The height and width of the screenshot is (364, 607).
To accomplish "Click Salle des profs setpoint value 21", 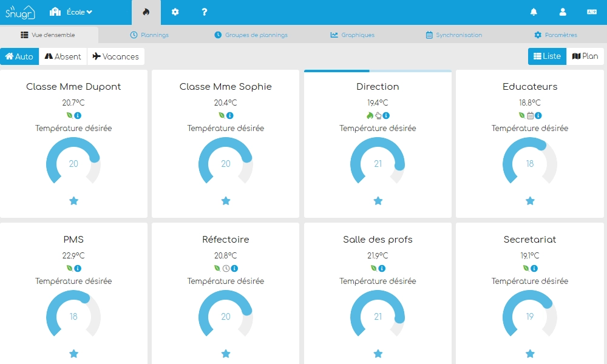I will pos(378,317).
